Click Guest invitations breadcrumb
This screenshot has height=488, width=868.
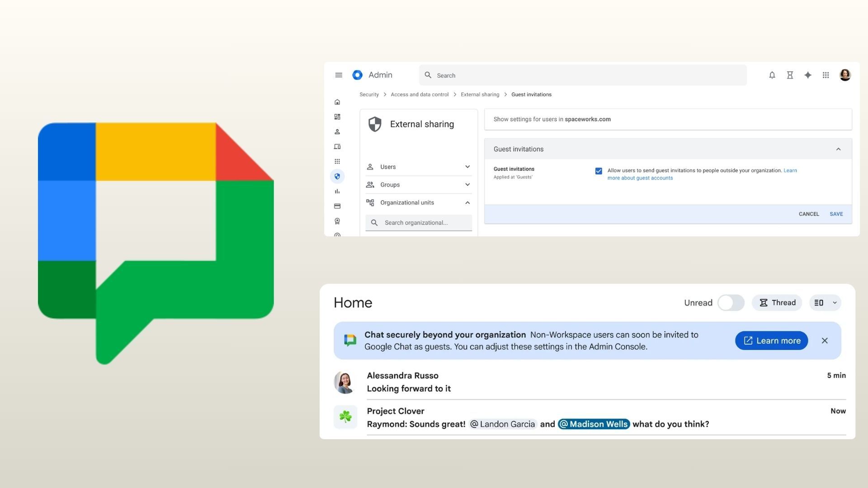[531, 94]
